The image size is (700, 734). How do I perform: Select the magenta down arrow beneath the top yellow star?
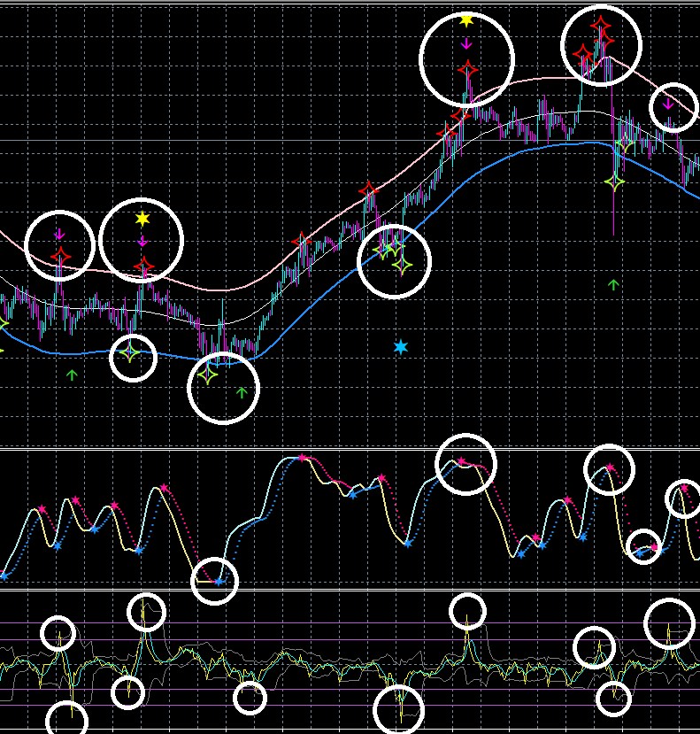click(466, 44)
